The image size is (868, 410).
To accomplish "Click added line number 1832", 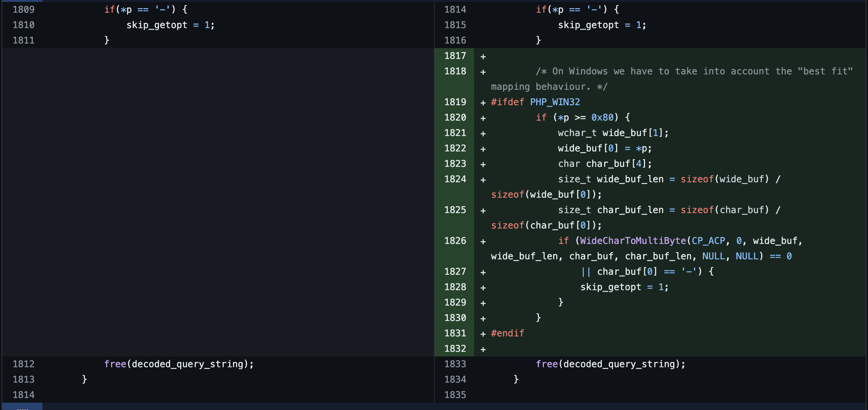I will [455, 349].
